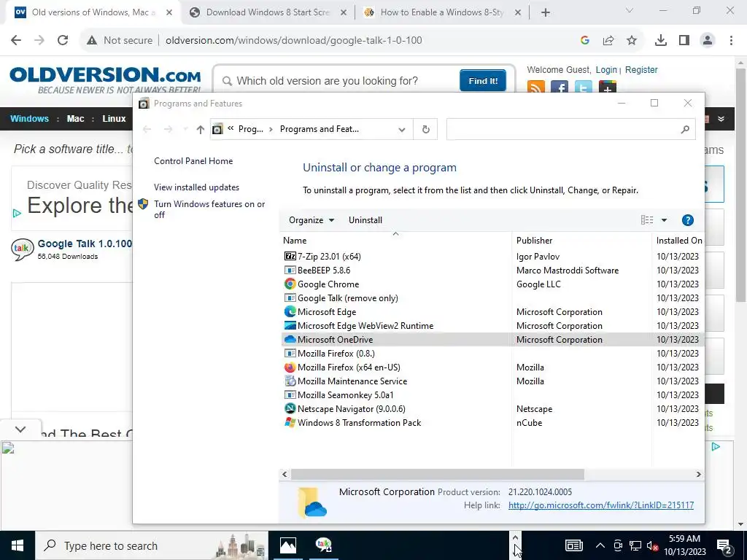Click the horizontal scrollbar right arrow
This screenshot has height=560, width=747.
click(x=698, y=474)
